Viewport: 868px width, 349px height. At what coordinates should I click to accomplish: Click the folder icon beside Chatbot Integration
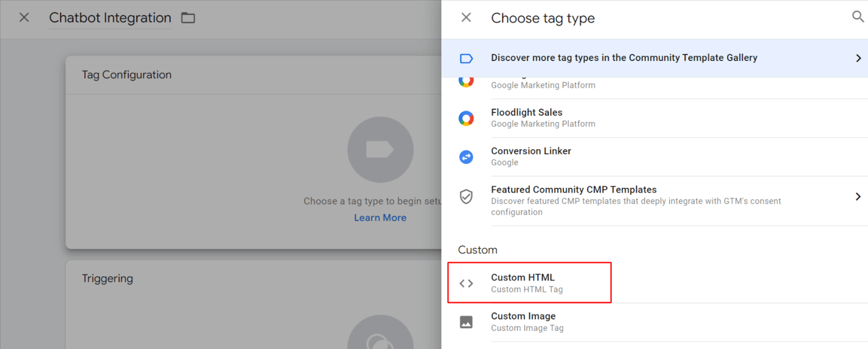click(x=188, y=18)
